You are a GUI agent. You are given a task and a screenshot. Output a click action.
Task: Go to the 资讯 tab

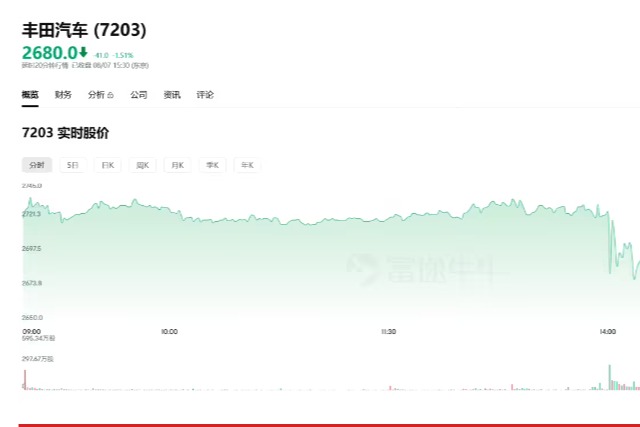tap(172, 95)
